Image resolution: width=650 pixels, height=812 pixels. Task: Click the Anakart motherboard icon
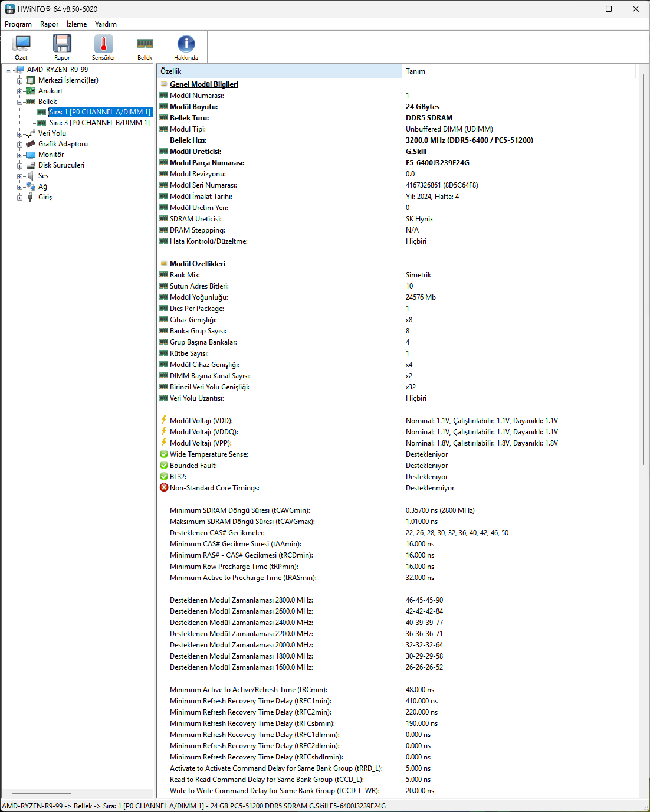[31, 91]
